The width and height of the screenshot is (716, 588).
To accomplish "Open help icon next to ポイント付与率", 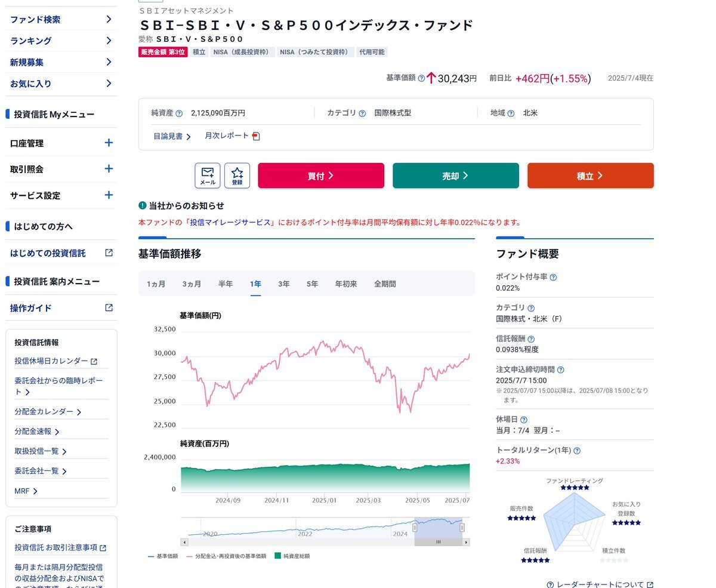I will (553, 277).
